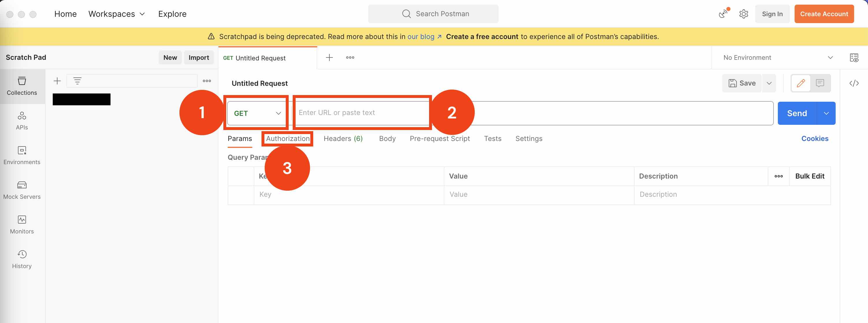The image size is (868, 323).
Task: Open a new request tab with plus
Action: tap(329, 57)
